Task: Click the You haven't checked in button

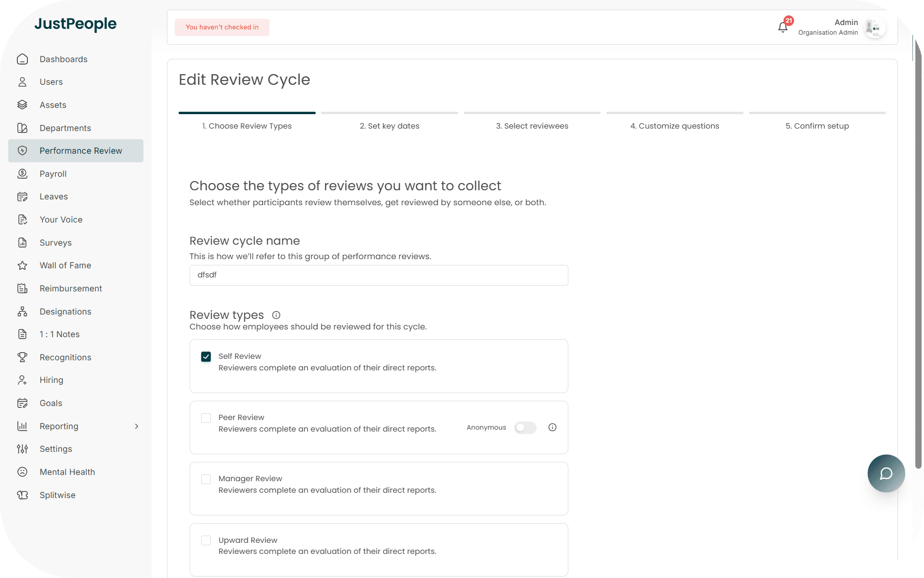Action: pos(222,27)
